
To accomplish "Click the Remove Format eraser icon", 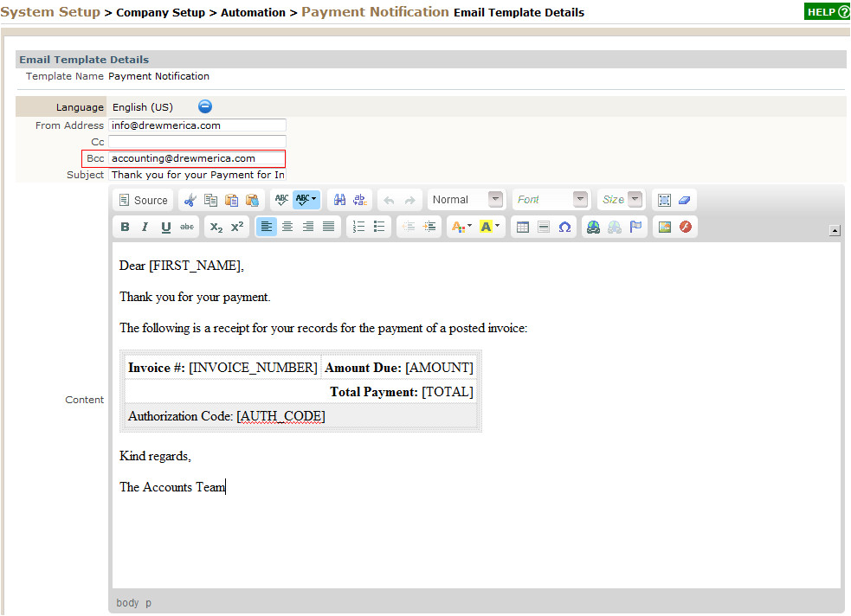I will 685,200.
